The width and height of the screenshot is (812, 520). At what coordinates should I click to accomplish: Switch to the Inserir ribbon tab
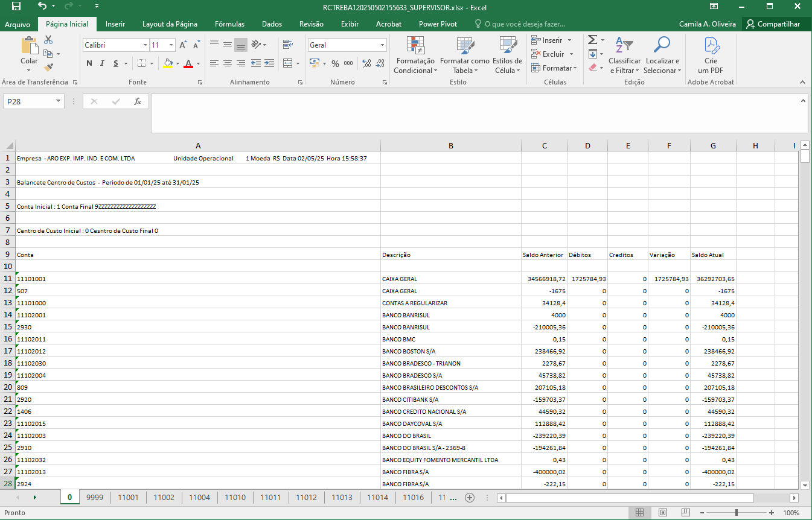(115, 24)
